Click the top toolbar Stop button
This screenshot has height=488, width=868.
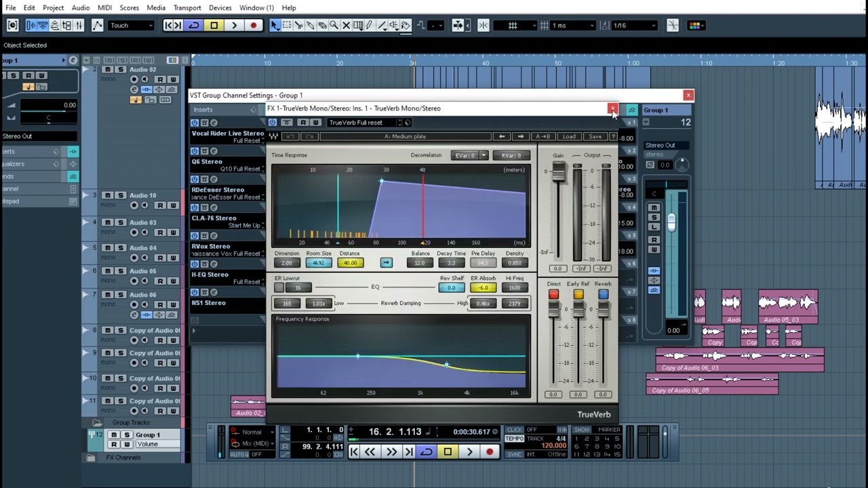214,25
